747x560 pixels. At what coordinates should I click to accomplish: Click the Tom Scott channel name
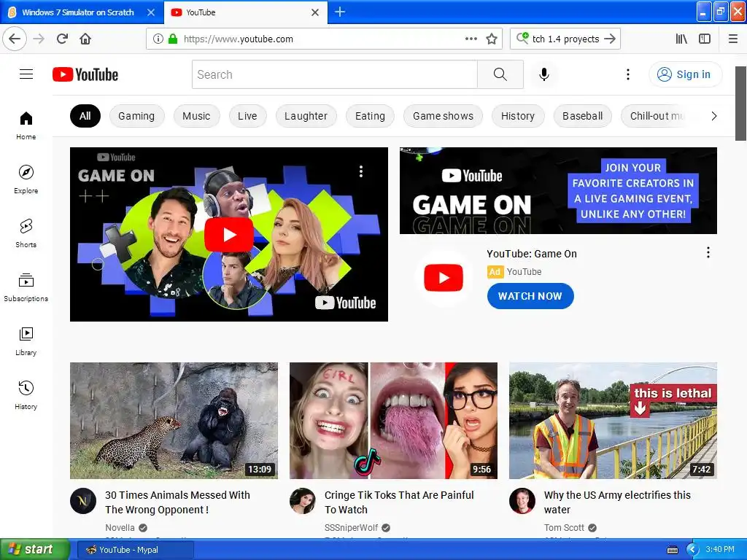564,528
